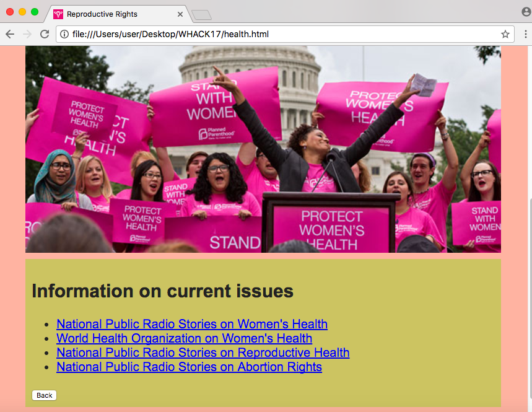
Task: View site information icon in address bar
Action: tap(64, 34)
